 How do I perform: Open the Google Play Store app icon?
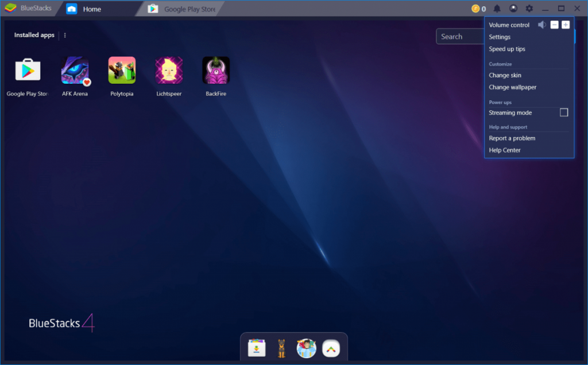28,70
